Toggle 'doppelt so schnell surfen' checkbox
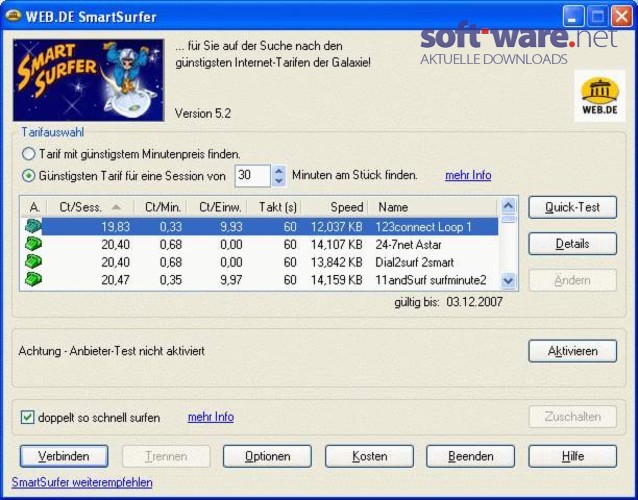Image resolution: width=638 pixels, height=500 pixels. (x=27, y=417)
